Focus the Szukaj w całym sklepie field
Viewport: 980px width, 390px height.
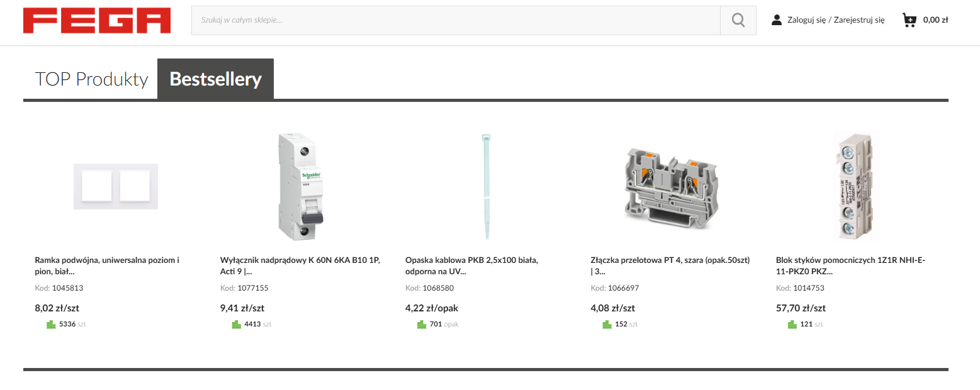pos(456,20)
